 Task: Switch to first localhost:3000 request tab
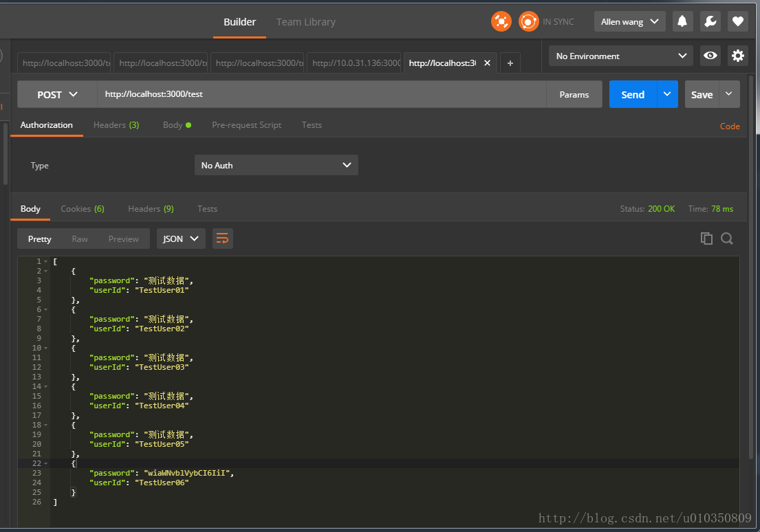(x=64, y=63)
